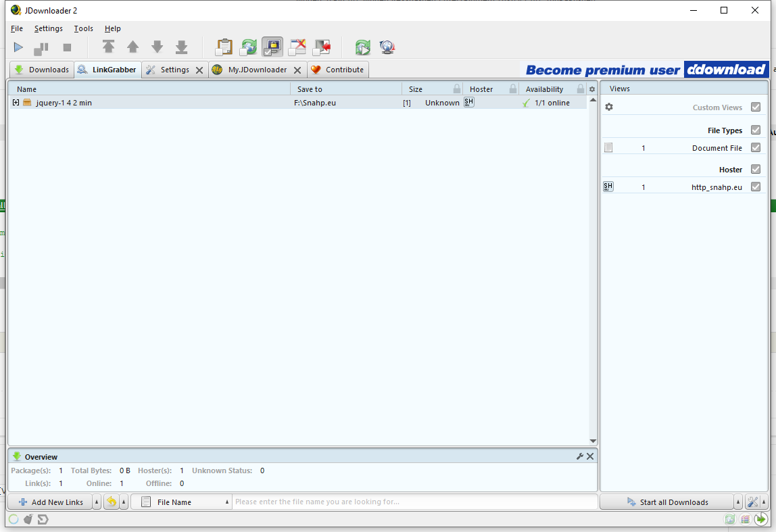The width and height of the screenshot is (776, 532).
Task: Move selected package to top
Action: (x=108, y=47)
